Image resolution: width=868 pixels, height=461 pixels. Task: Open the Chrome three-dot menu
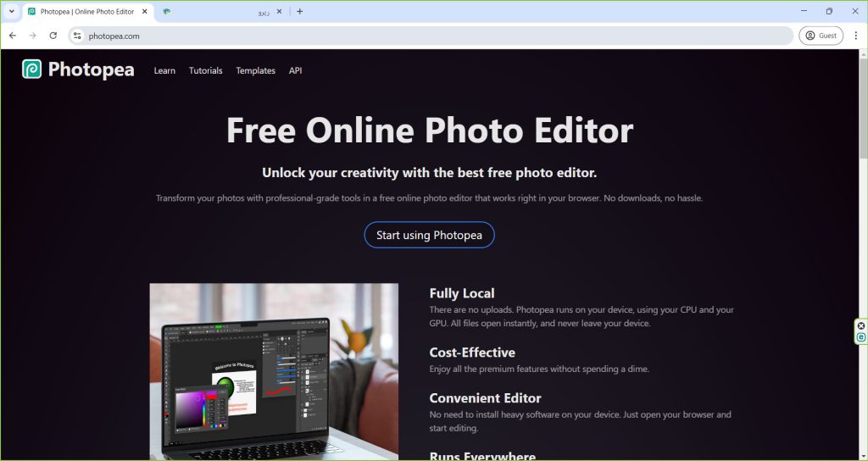856,36
